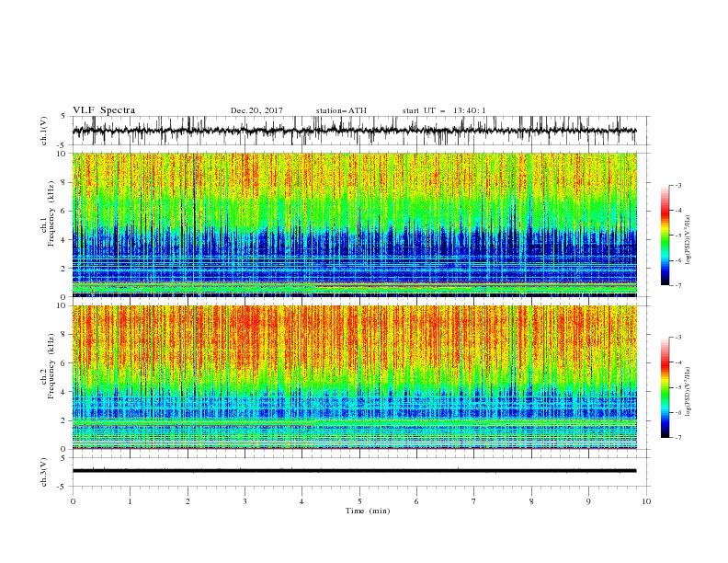Click the ch.1 colorbar "log(PSD)(V²/Hz)" label
The width and height of the screenshot is (728, 563).
point(688,240)
